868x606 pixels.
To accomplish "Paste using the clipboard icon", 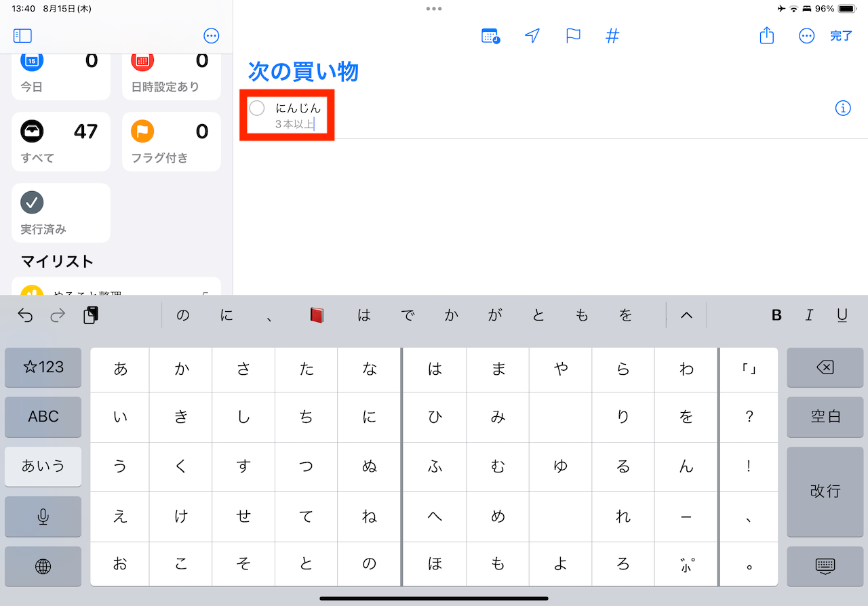I will [x=90, y=315].
